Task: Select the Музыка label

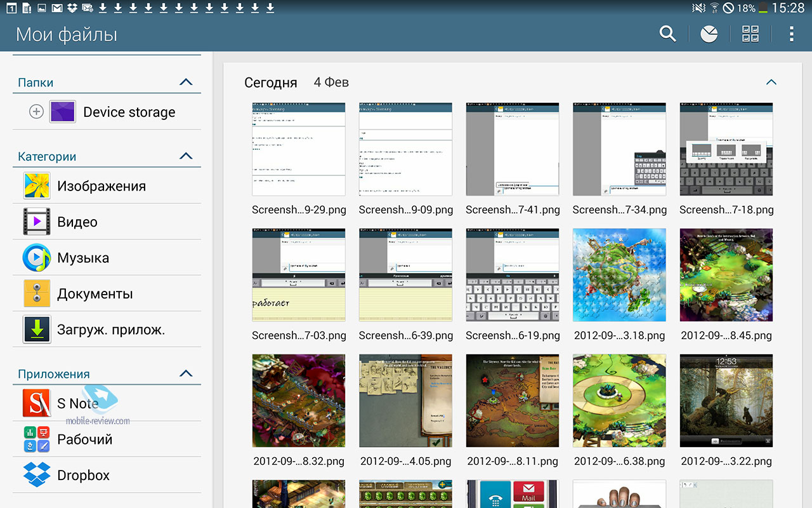Action: [83, 258]
